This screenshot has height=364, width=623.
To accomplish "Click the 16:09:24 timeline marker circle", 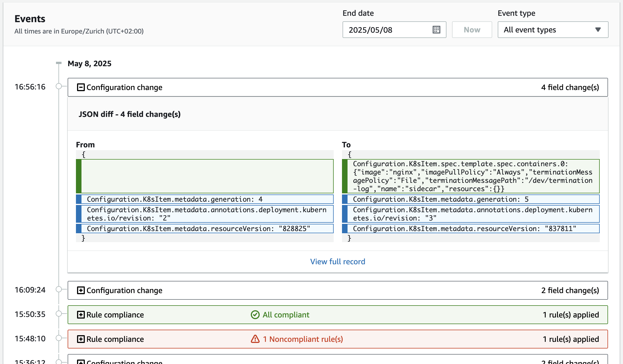I will click(59, 289).
